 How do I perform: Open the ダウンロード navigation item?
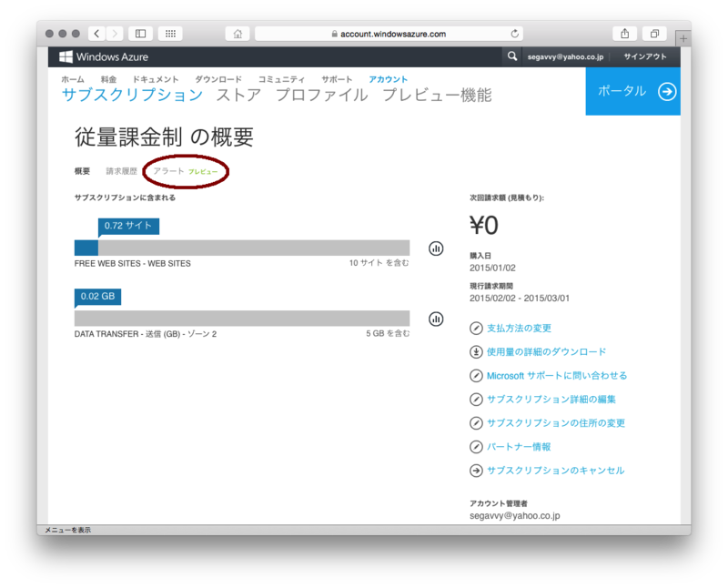[x=218, y=79]
